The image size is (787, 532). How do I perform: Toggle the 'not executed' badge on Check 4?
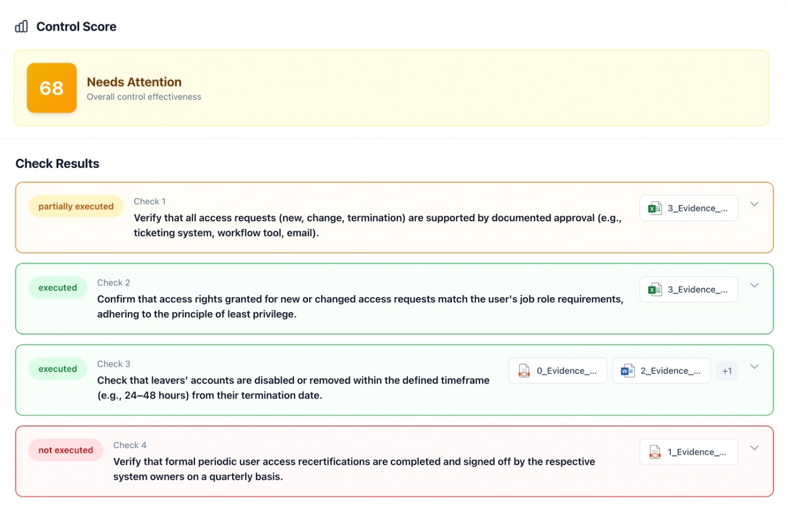(x=65, y=450)
